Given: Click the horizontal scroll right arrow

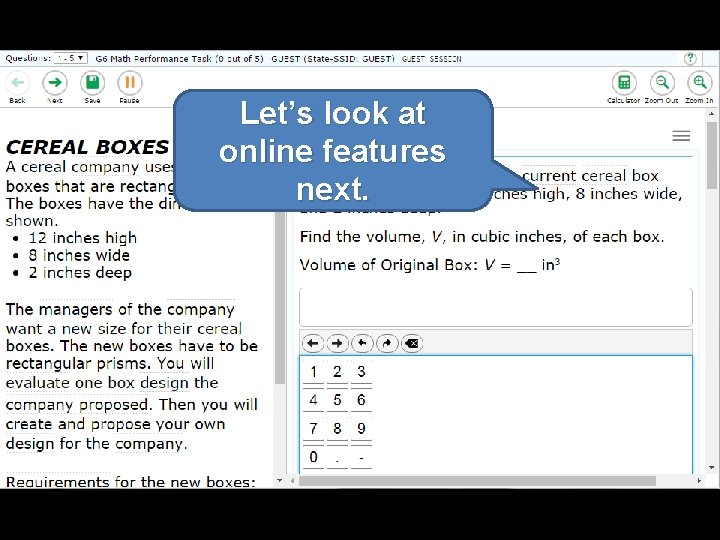Looking at the screenshot, I should point(699,481).
